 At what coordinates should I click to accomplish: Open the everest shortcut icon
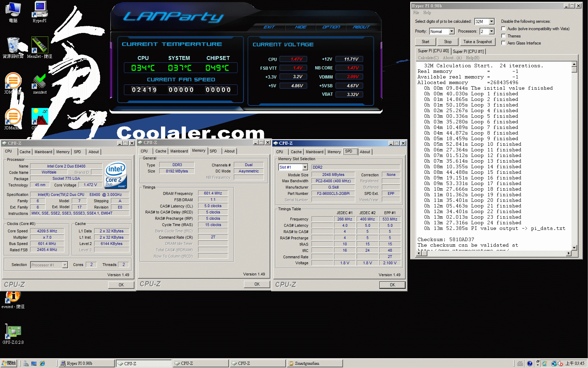point(13,299)
